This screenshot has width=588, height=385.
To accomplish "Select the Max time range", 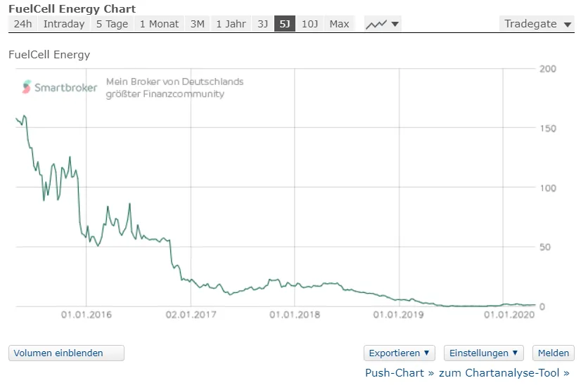I will (339, 24).
